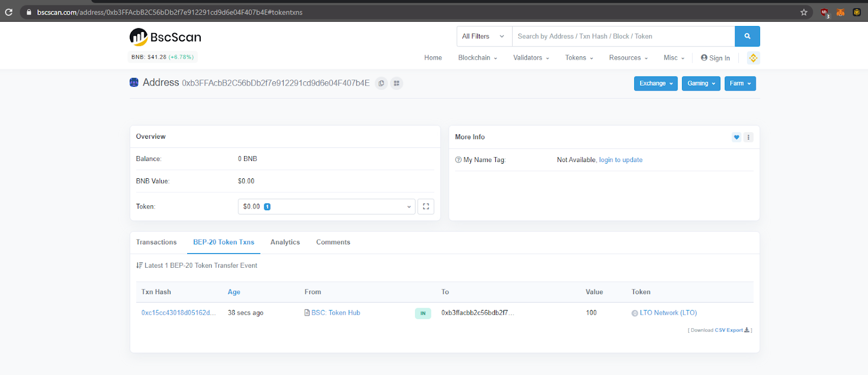Open the MetaMask fox extension icon
868x375 pixels.
[x=840, y=12]
